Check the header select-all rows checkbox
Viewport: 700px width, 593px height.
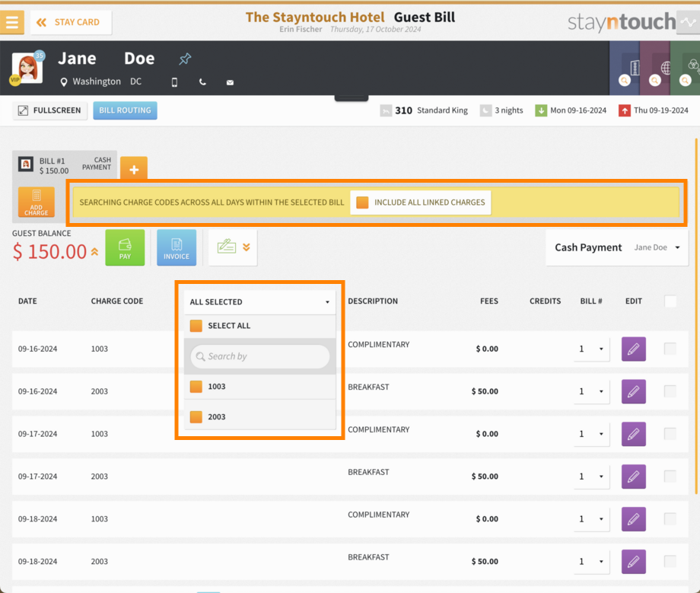(x=670, y=301)
